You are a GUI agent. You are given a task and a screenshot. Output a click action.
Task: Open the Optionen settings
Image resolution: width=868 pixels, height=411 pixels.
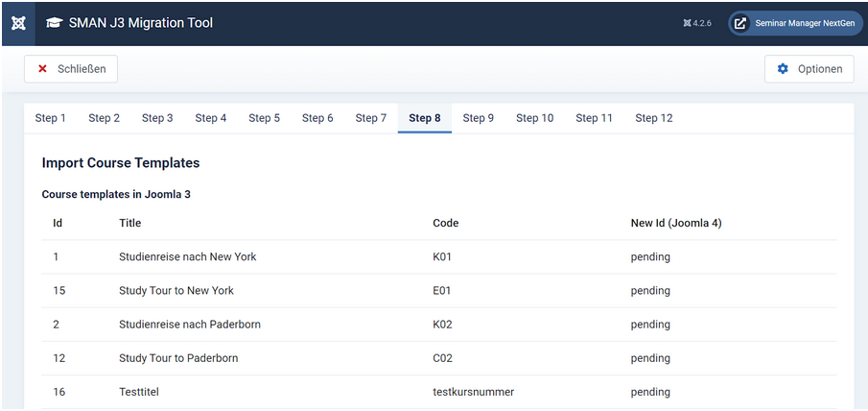(x=809, y=69)
